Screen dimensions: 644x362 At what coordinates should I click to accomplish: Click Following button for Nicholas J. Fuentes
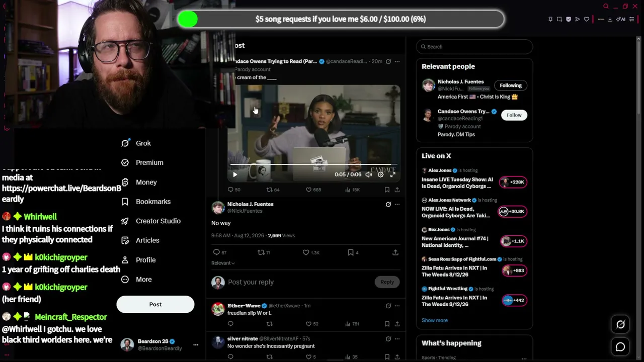point(511,85)
